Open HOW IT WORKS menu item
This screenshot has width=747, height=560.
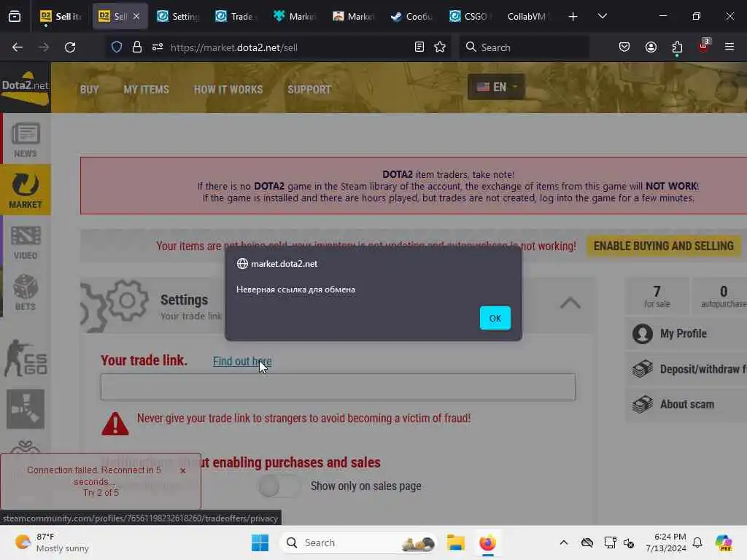click(x=228, y=90)
